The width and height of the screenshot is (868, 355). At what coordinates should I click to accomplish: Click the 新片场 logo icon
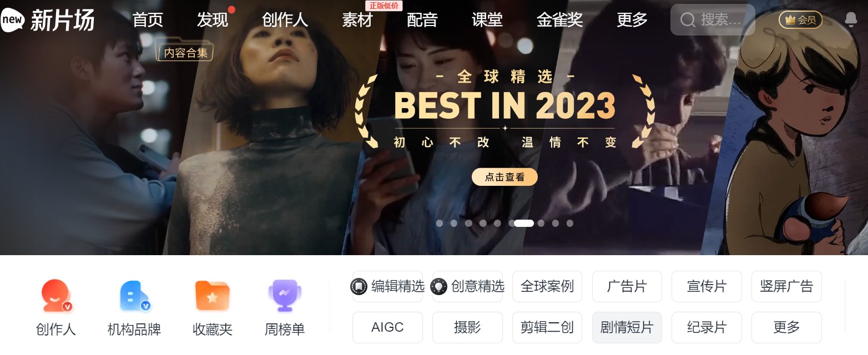(13, 21)
